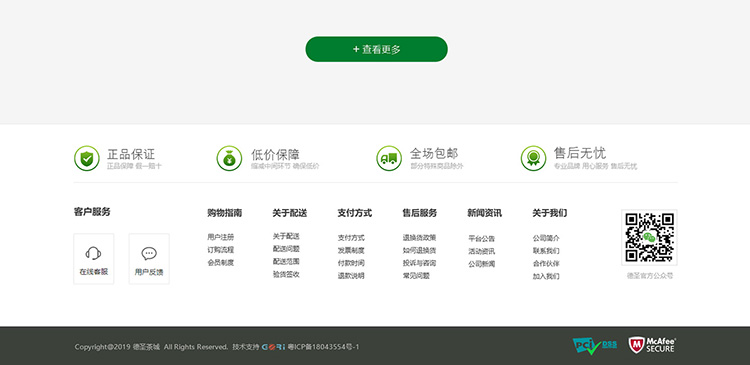Open the 公司新闻 link
The width and height of the screenshot is (750, 365).
click(x=482, y=264)
